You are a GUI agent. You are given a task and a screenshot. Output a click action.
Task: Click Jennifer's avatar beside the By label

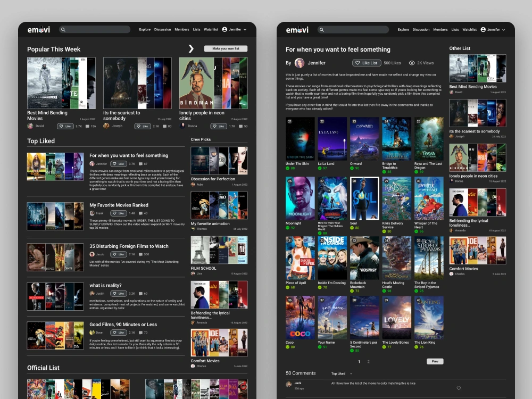click(299, 63)
